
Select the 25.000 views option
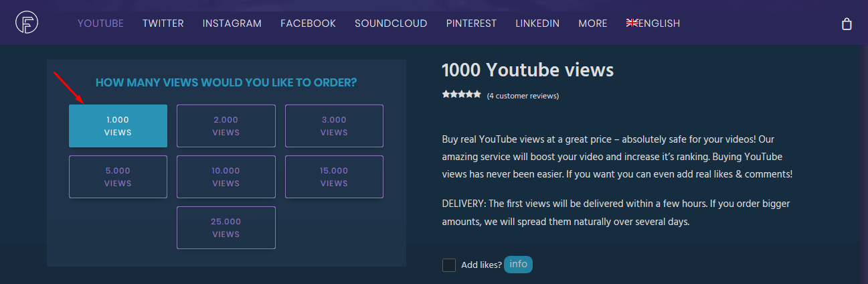click(226, 228)
